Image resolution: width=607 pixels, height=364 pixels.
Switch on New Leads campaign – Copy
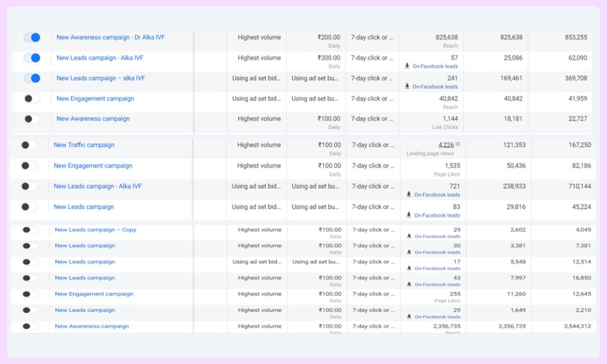[x=30, y=230]
